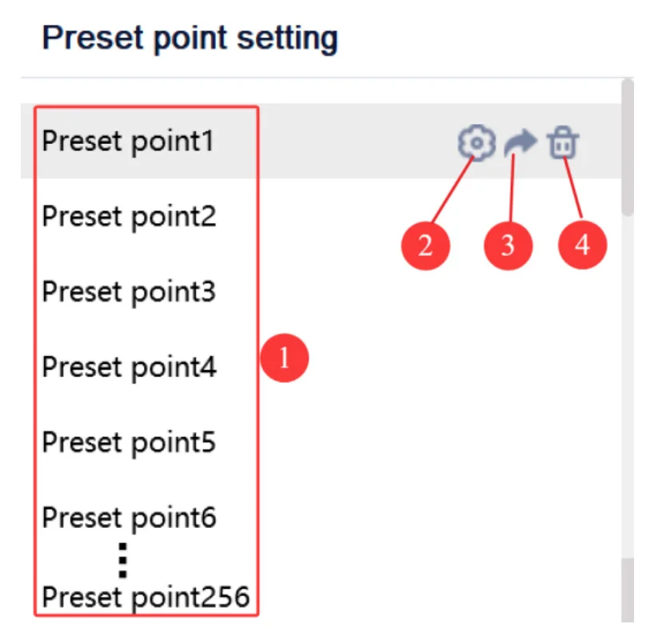Screen dimensions: 646x644
Task: Open settings gear for Preset point1
Action: tap(476, 144)
